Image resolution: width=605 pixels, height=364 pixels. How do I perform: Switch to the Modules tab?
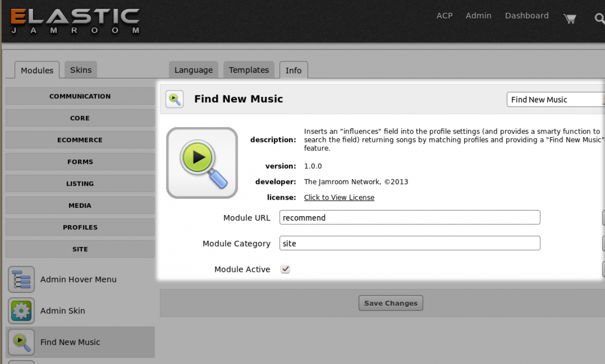37,70
